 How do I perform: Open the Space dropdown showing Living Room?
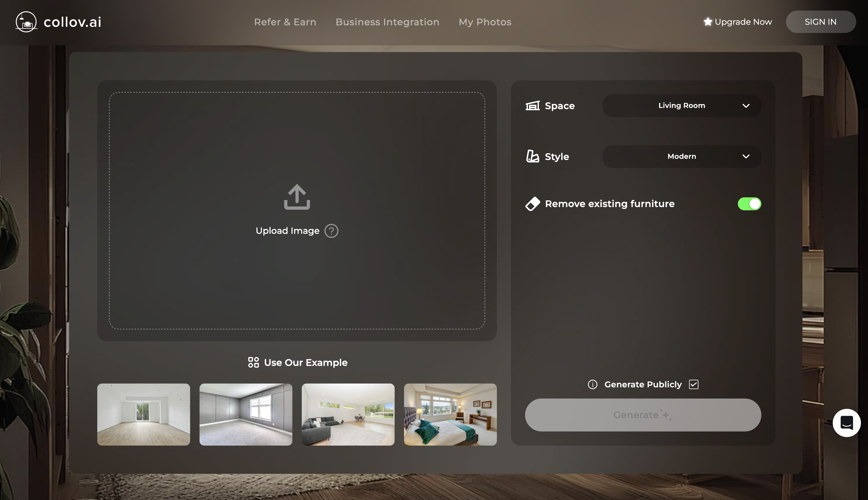[x=681, y=105]
